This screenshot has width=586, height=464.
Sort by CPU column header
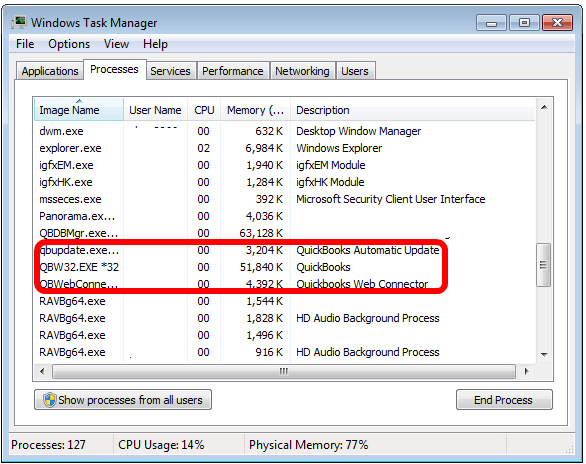coord(204,110)
